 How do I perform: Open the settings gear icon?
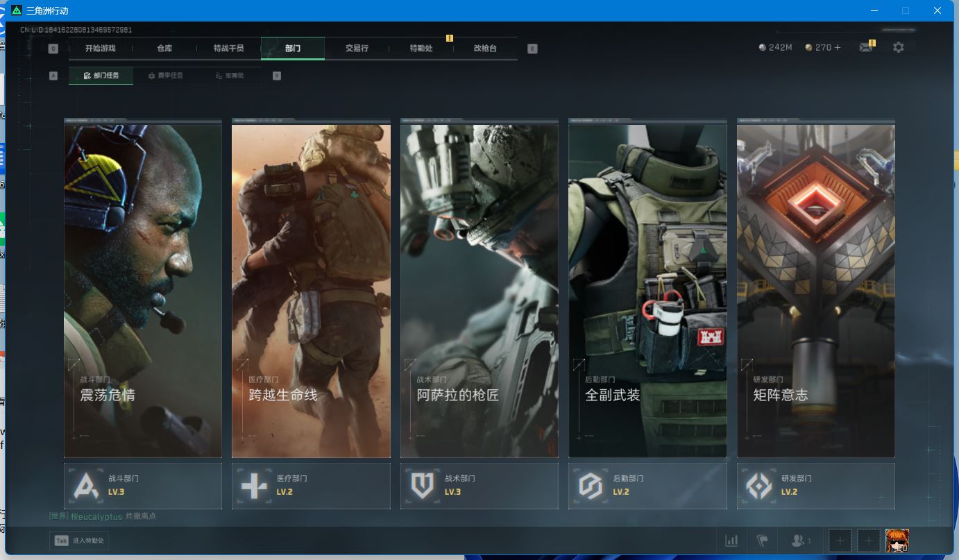pos(898,47)
